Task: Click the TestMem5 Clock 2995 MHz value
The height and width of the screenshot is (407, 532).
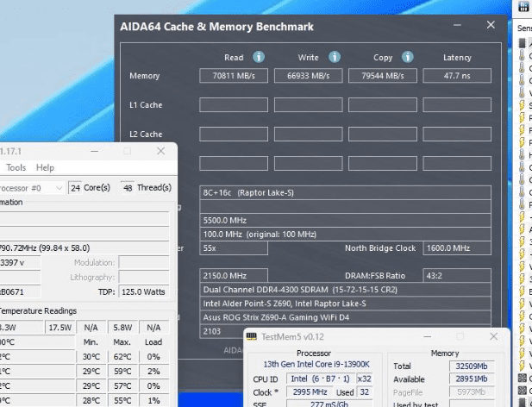Action: pyautogui.click(x=310, y=392)
